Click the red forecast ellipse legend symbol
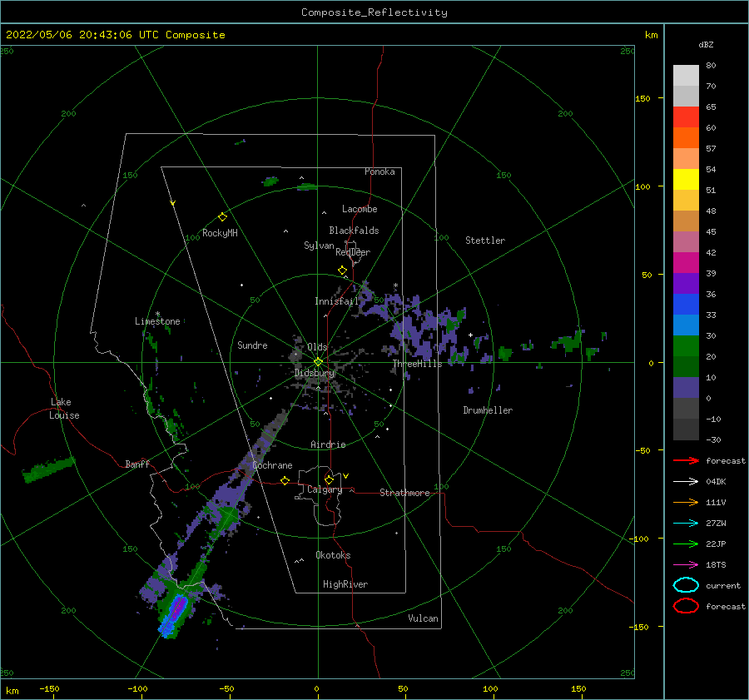 pyautogui.click(x=686, y=606)
